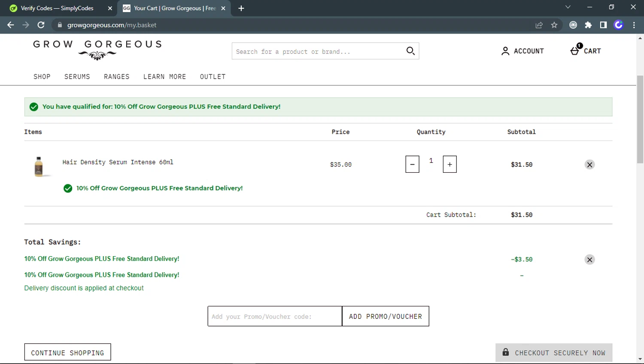The image size is (644, 364).
Task: Click the browser address bar URL
Action: 112,25
